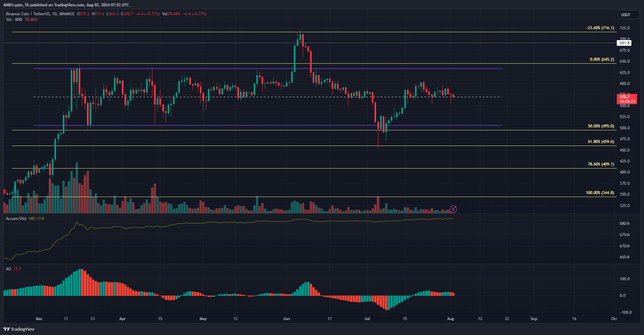Click the 691.8 price label on the axis

pyautogui.click(x=624, y=43)
